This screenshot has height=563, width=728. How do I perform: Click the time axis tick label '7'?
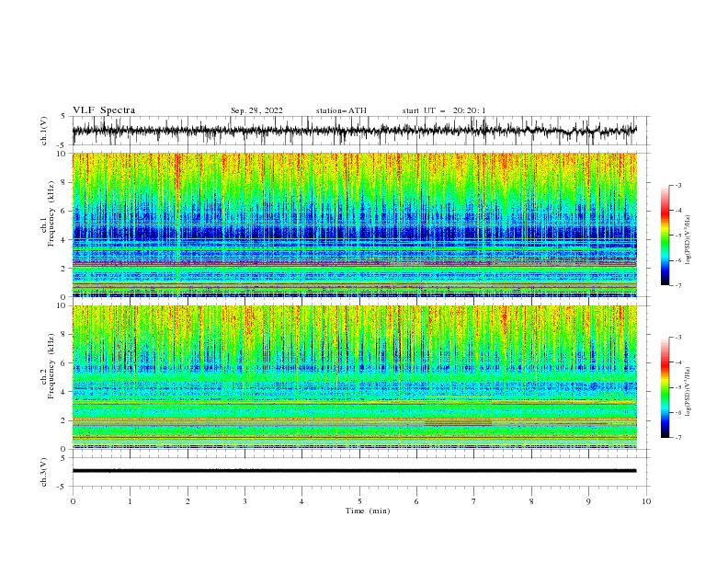pyautogui.click(x=474, y=501)
